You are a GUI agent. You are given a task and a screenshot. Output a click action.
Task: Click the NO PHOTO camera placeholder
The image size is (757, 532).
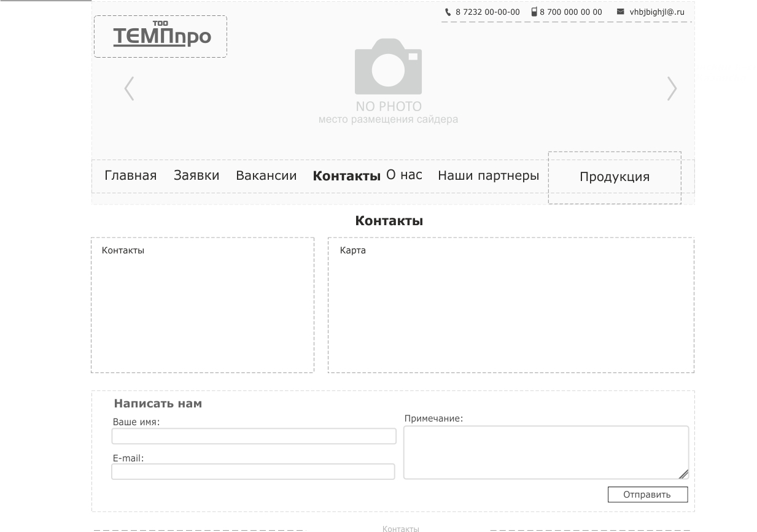(388, 67)
